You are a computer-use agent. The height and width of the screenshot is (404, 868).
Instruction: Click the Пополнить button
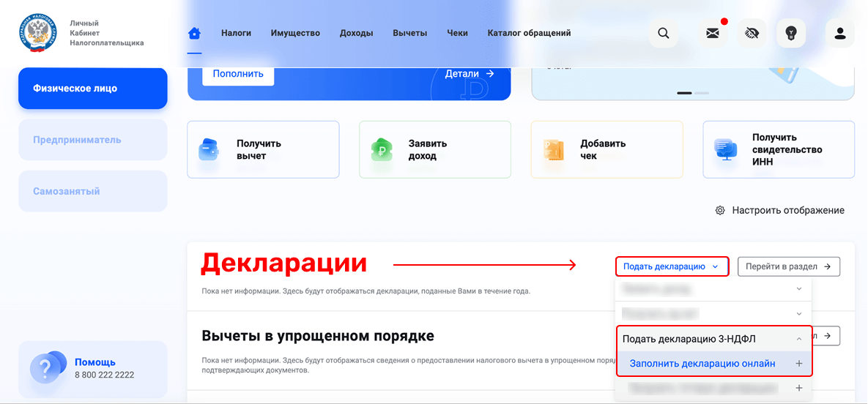pyautogui.click(x=238, y=74)
